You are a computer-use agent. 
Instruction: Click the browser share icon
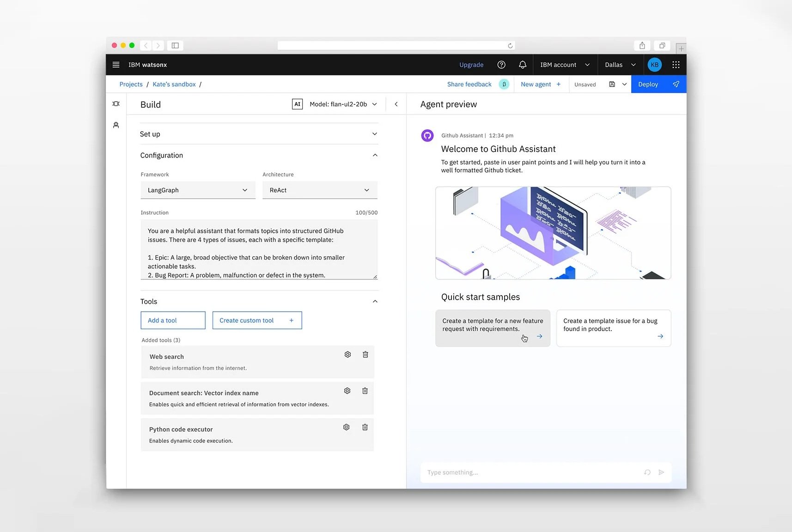click(642, 45)
